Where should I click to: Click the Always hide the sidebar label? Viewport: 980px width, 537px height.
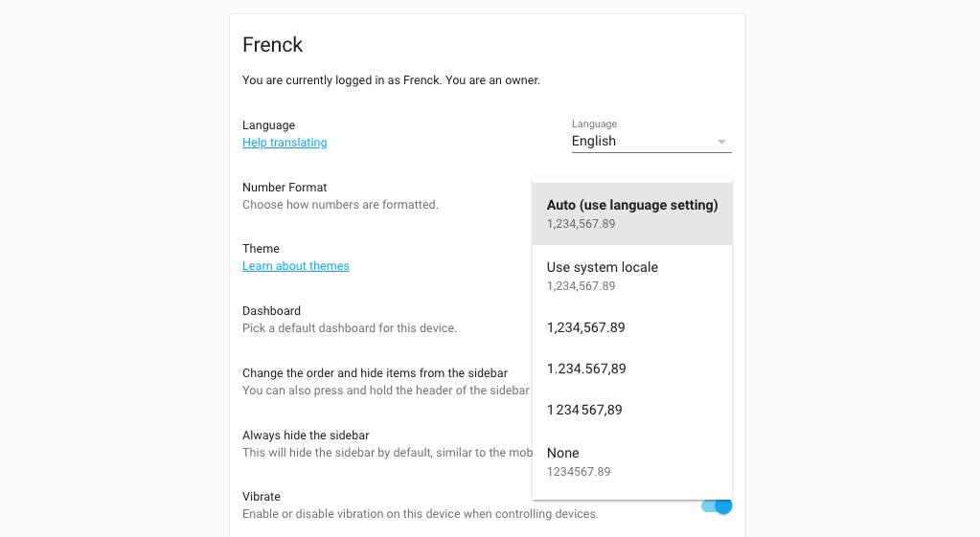306,436
